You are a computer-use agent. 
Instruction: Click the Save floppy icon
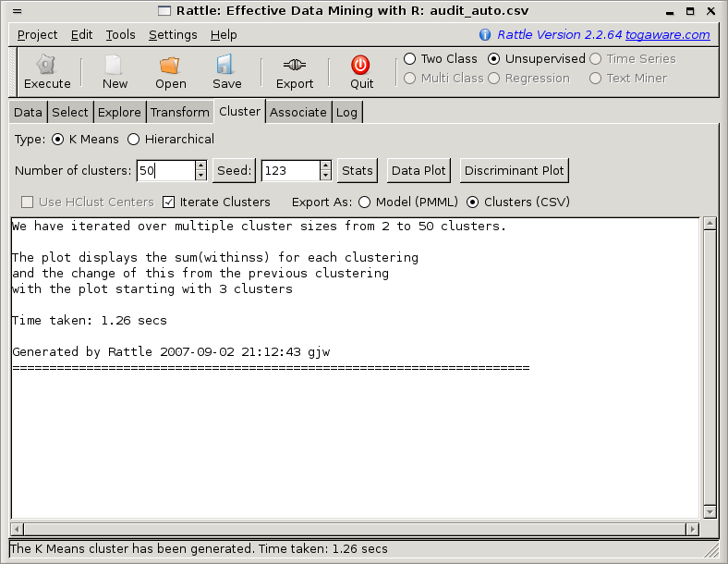(x=226, y=64)
